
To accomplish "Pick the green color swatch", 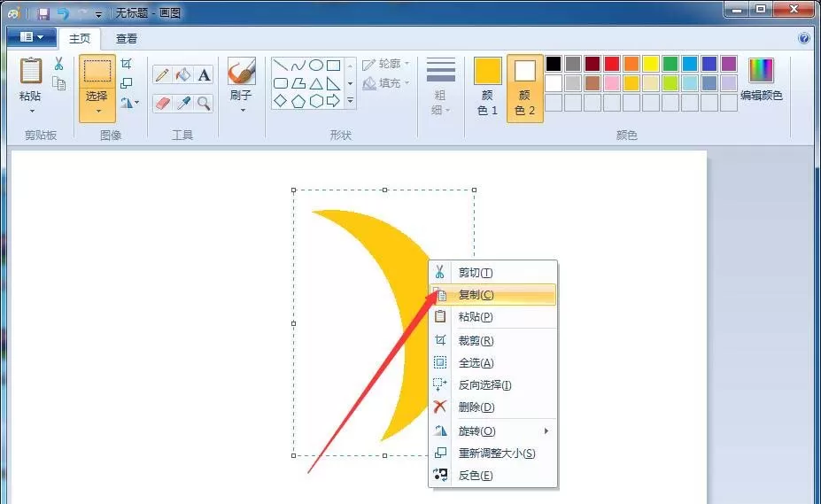I will [670, 64].
